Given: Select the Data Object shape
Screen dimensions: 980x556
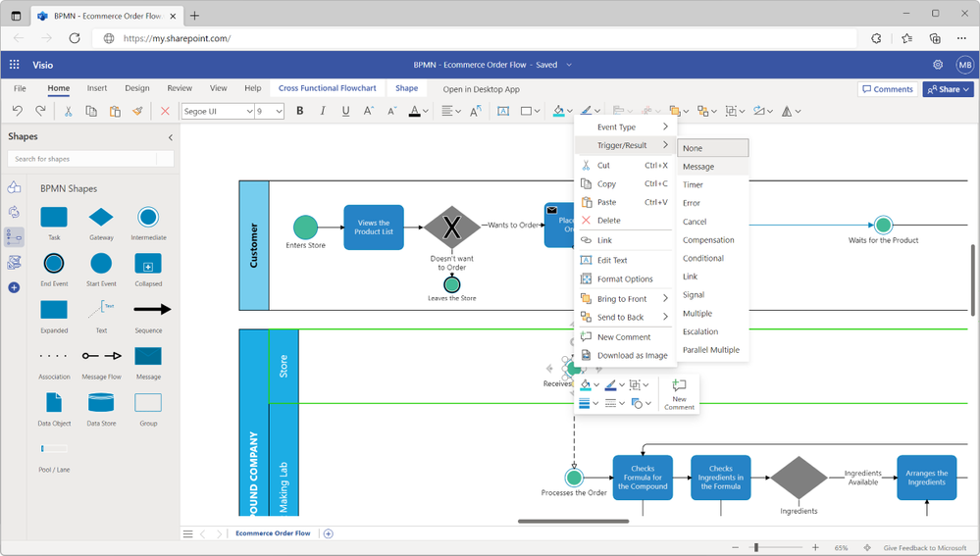Looking at the screenshot, I should (x=54, y=402).
